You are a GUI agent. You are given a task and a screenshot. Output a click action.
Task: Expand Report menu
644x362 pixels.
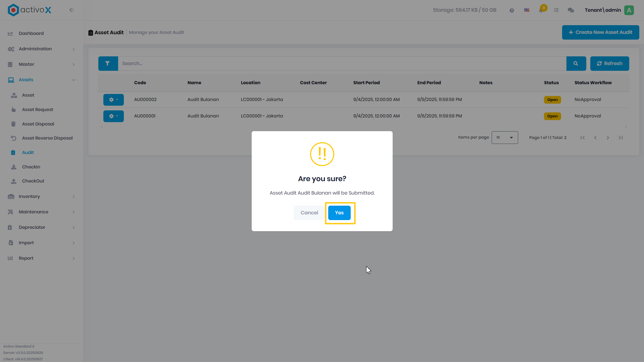(x=42, y=258)
